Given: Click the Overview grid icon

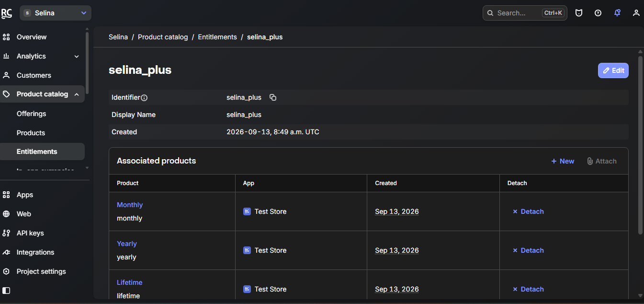Looking at the screenshot, I should pyautogui.click(x=6, y=37).
